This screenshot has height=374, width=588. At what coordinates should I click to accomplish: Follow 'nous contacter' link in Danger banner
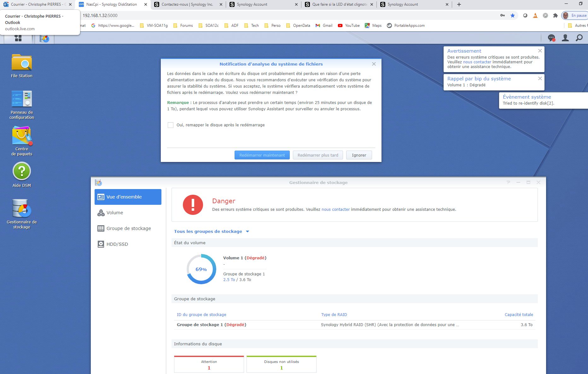(335, 209)
